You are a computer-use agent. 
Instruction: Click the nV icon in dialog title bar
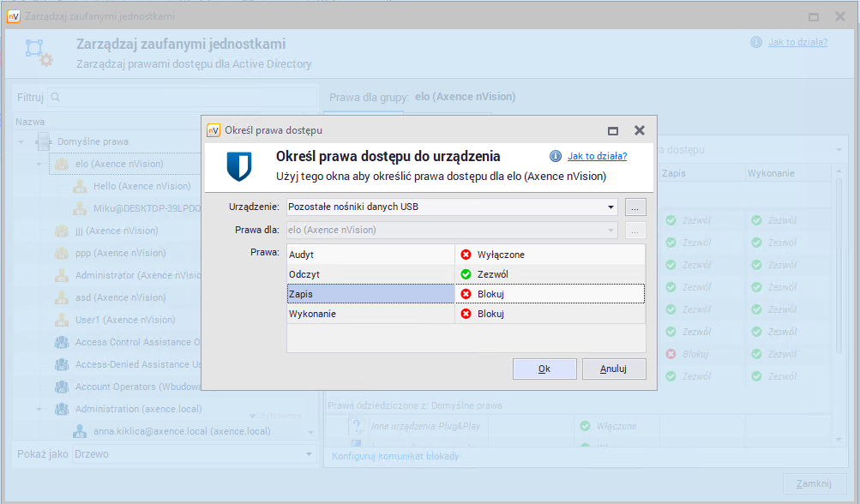pos(213,130)
